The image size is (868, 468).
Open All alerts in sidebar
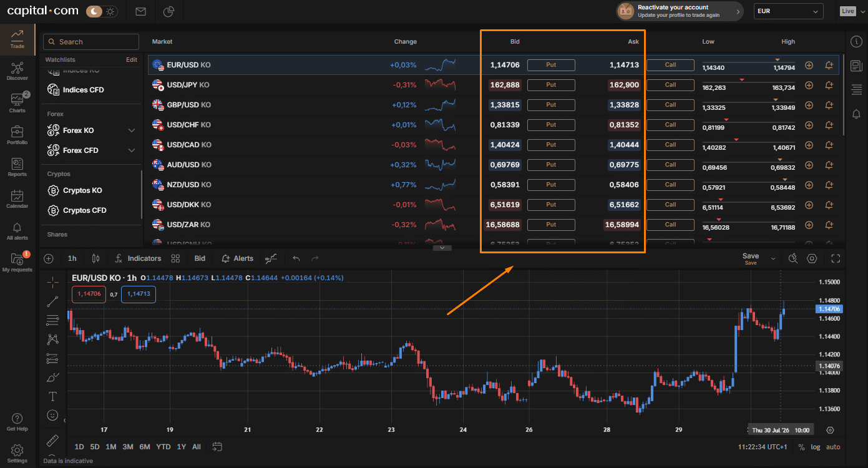(x=17, y=231)
